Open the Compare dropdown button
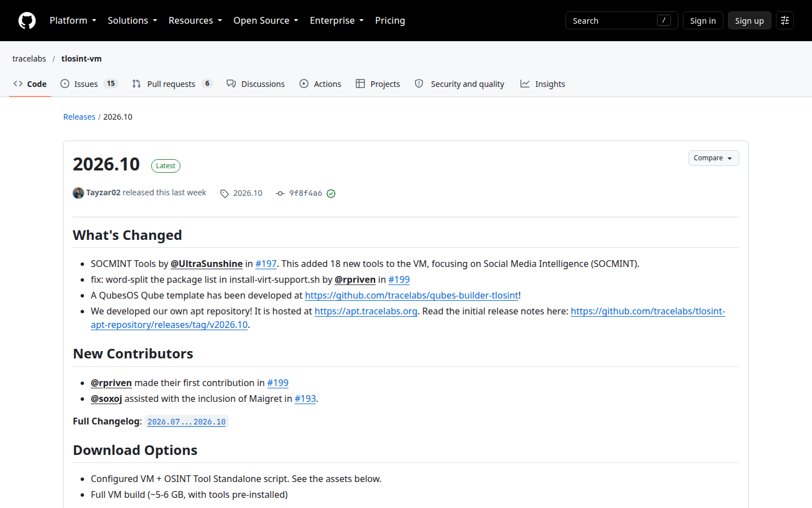 713,158
